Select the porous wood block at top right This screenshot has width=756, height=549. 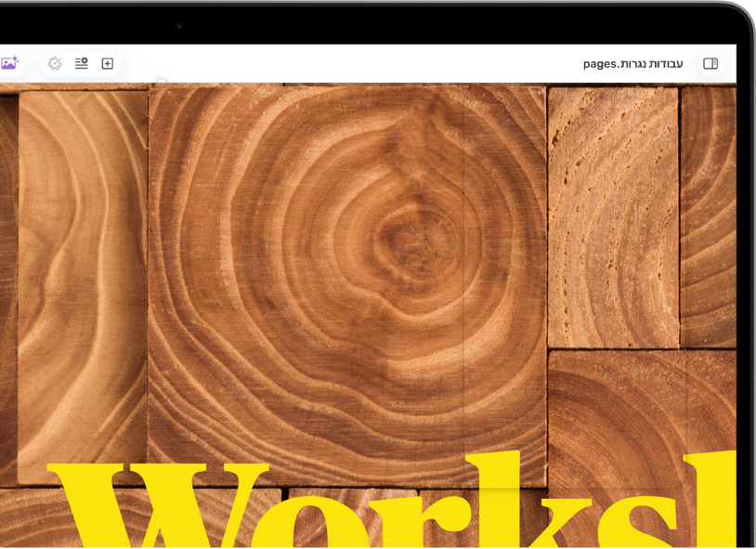613,217
